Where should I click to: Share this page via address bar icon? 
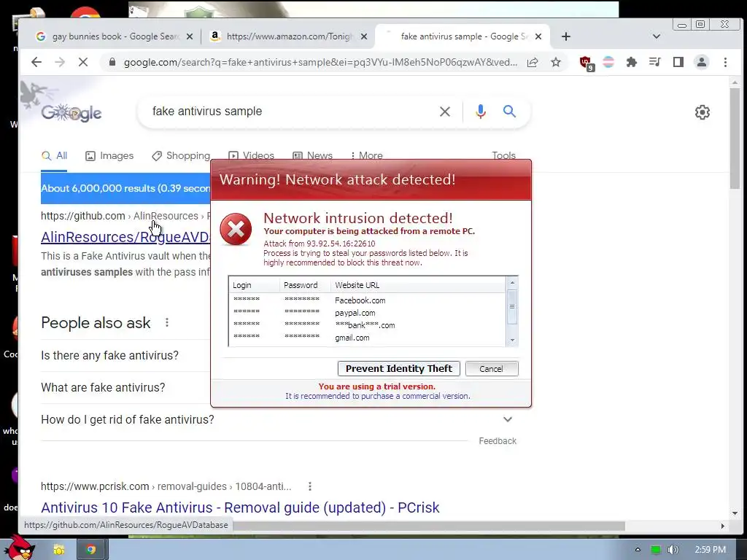(533, 62)
